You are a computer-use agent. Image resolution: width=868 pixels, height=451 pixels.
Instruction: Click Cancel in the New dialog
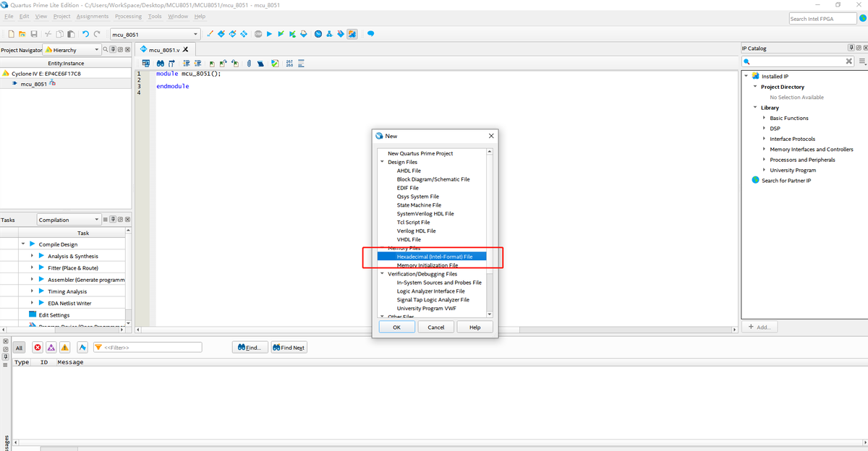tap(436, 327)
